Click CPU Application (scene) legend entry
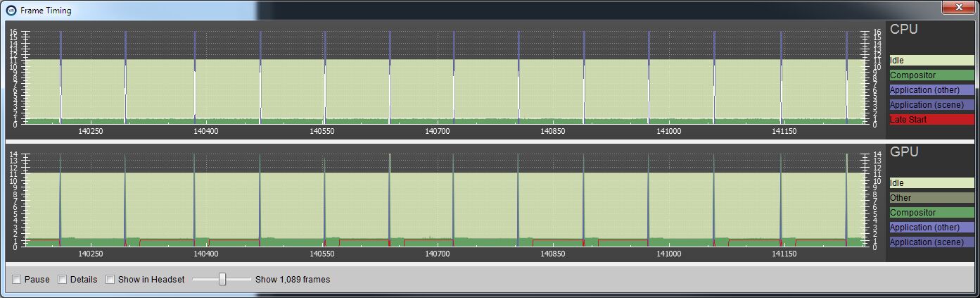Screen dimensions: 980x298 (x=931, y=105)
